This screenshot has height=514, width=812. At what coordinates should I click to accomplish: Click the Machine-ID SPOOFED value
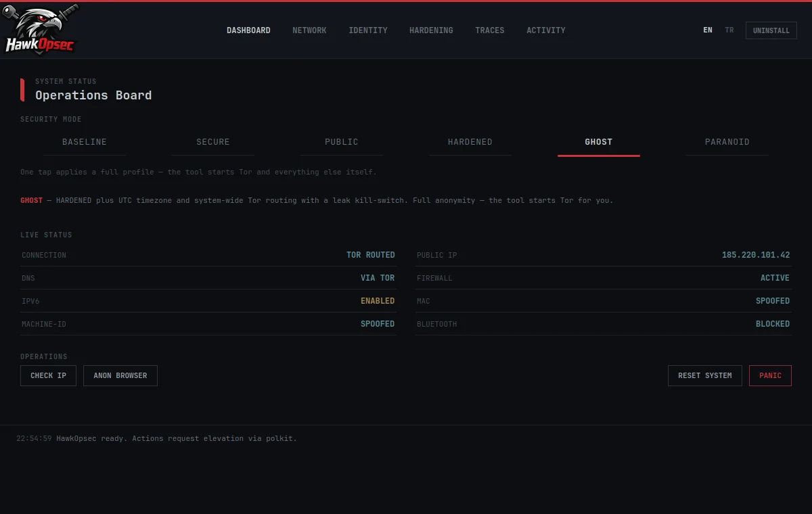pos(378,324)
